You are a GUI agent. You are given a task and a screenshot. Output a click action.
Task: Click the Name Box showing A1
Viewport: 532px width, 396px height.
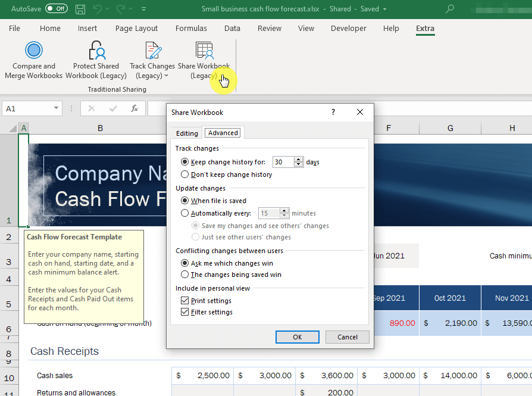pos(27,108)
